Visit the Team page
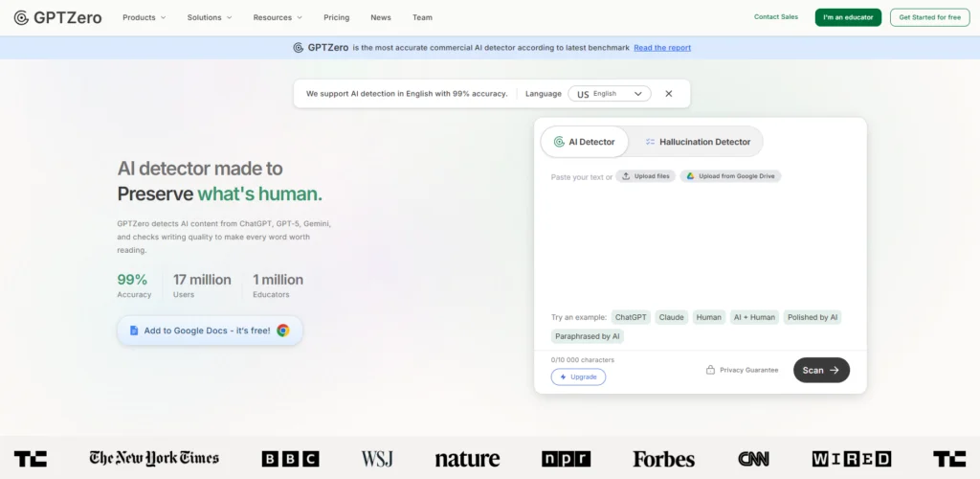 (422, 17)
